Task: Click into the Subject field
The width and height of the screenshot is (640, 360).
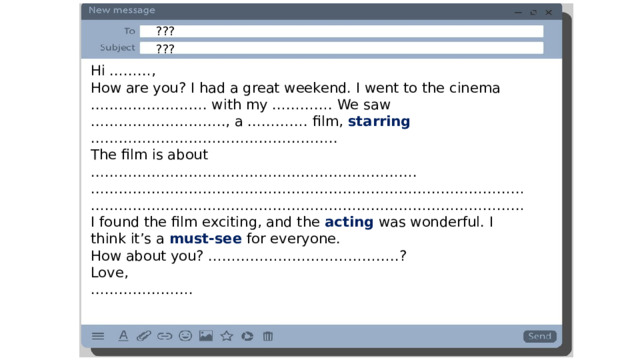Action: click(342, 48)
